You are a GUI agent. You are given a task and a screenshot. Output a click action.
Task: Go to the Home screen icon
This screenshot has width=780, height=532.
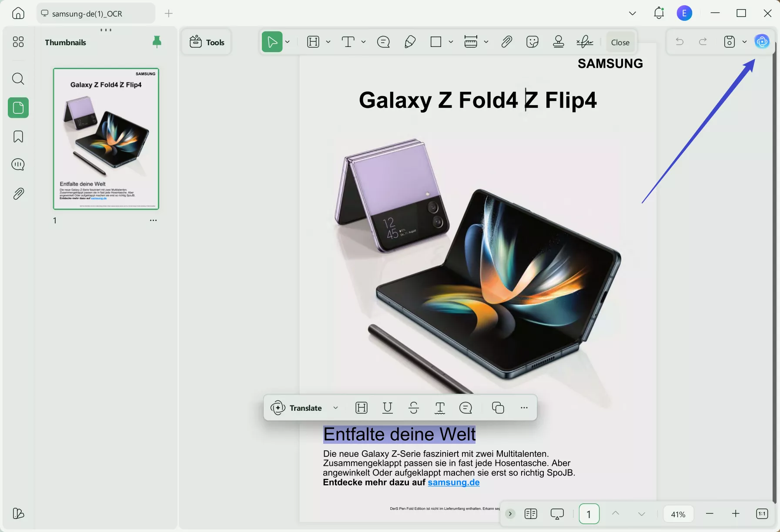[x=18, y=13]
